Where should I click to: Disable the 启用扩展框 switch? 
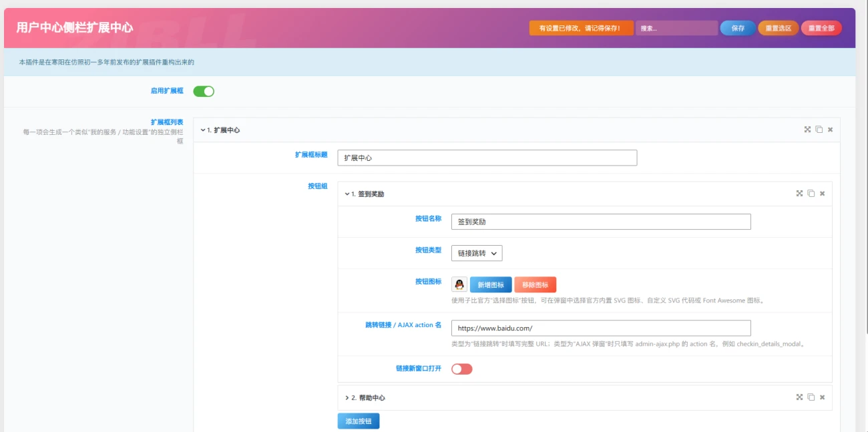pyautogui.click(x=204, y=91)
